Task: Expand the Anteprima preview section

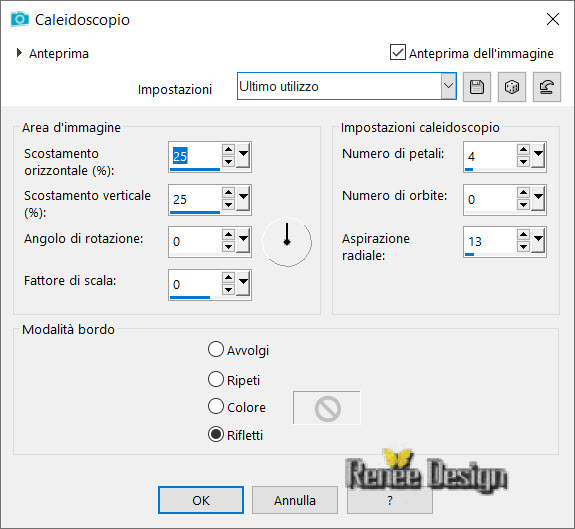Action: point(19,53)
